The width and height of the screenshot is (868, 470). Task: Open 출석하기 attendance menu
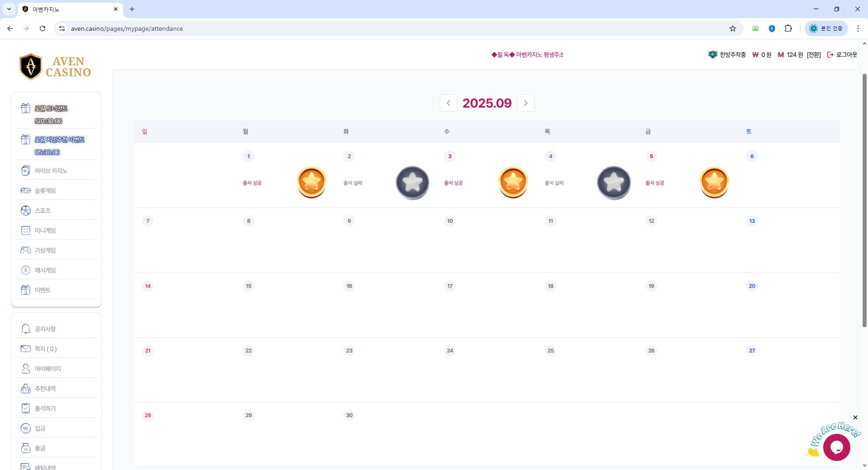pos(45,409)
